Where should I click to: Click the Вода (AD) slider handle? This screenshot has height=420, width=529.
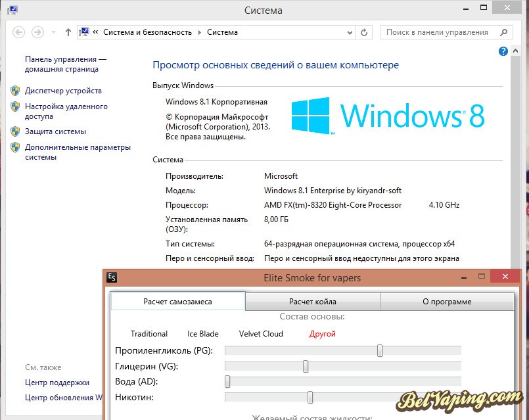point(227,381)
